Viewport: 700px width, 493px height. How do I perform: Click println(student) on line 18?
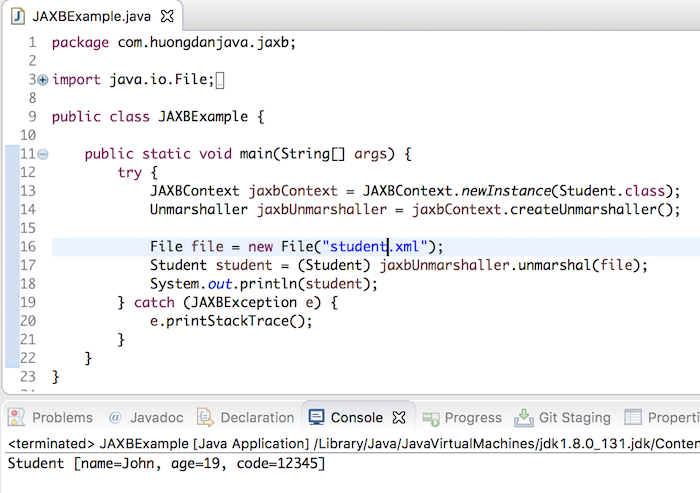point(305,284)
